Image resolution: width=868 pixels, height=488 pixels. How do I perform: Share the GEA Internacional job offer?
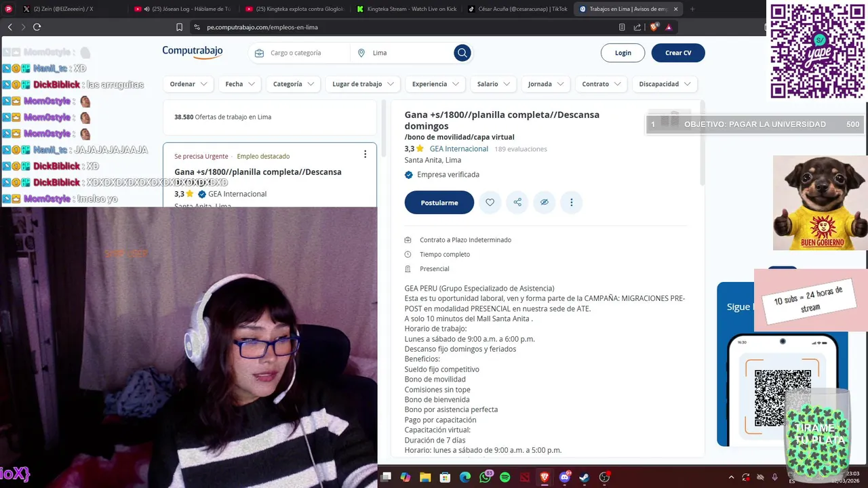pyautogui.click(x=517, y=203)
